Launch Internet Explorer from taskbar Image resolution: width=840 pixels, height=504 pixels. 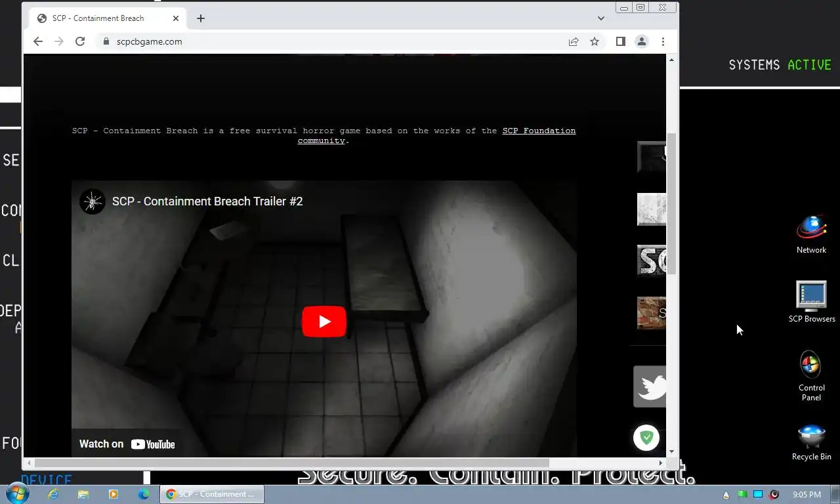pos(52,494)
